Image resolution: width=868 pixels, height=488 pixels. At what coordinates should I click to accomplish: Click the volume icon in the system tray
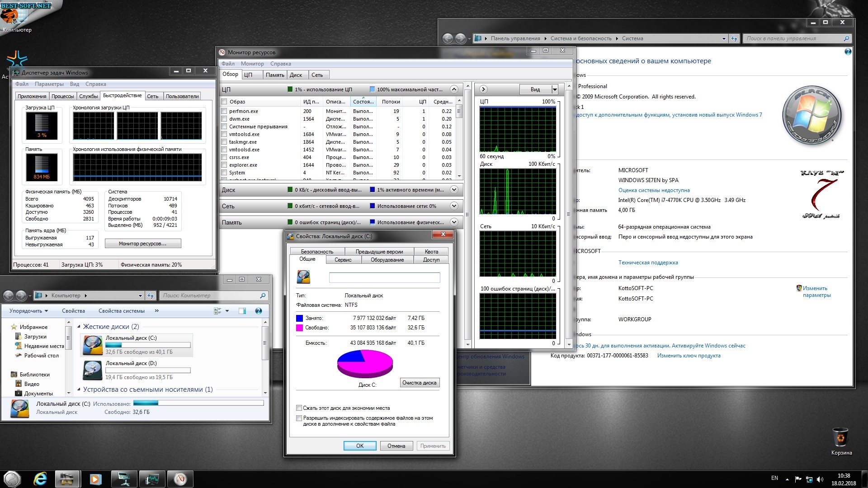820,479
